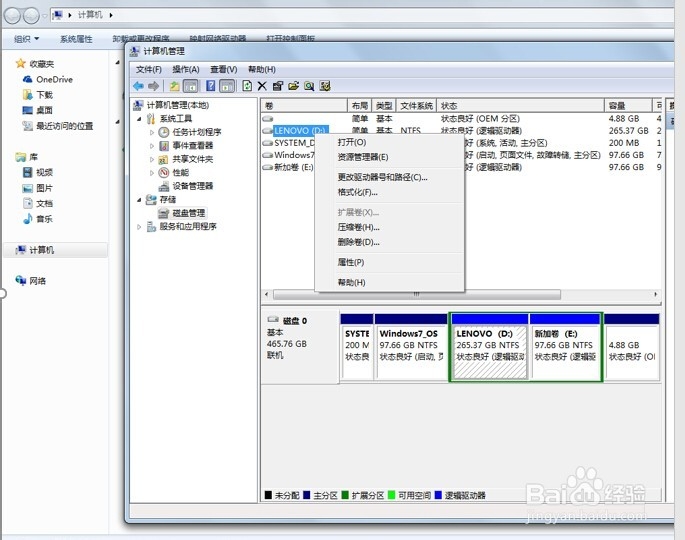The width and height of the screenshot is (685, 540).
Task: Click the Forward arrow in Computer Management toolbar
Action: pyautogui.click(x=153, y=86)
